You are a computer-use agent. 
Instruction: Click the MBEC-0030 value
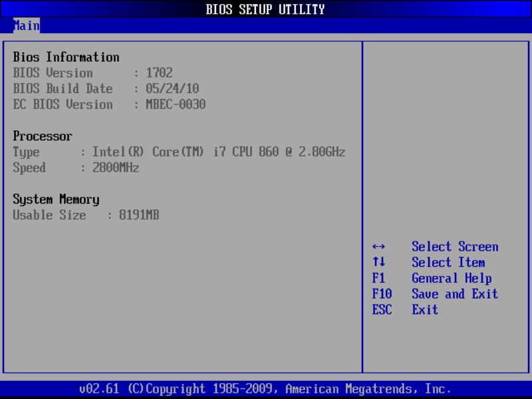(x=176, y=104)
